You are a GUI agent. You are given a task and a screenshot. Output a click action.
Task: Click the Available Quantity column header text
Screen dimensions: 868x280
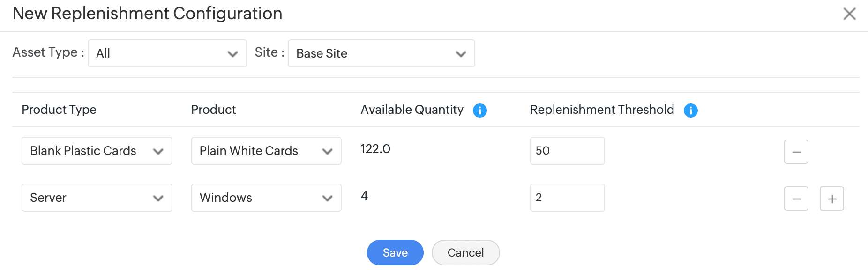tap(412, 110)
